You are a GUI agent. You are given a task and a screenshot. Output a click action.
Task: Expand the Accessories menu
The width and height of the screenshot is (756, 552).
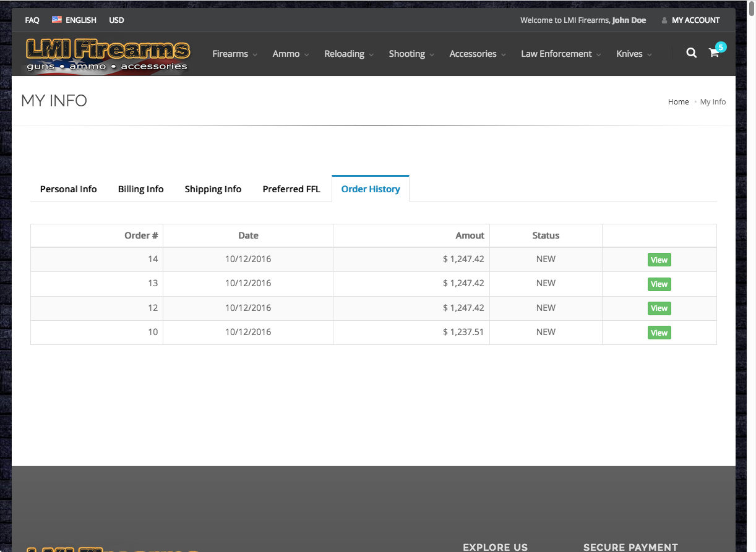pyautogui.click(x=478, y=54)
